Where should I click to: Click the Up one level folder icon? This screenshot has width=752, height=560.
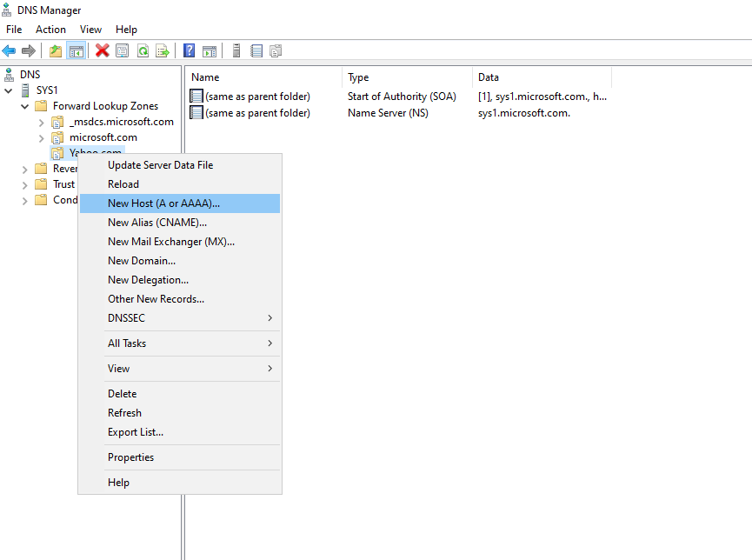tap(56, 50)
